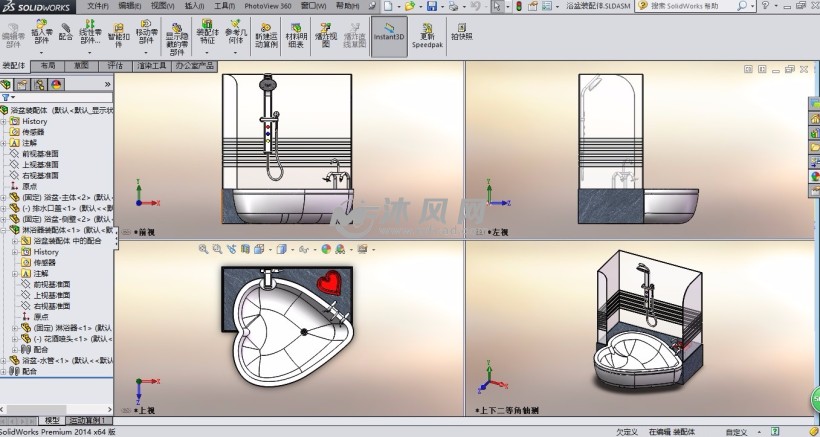Viewport: 820px width, 437px height.
Task: Click the New document icon
Action: pos(388,6)
